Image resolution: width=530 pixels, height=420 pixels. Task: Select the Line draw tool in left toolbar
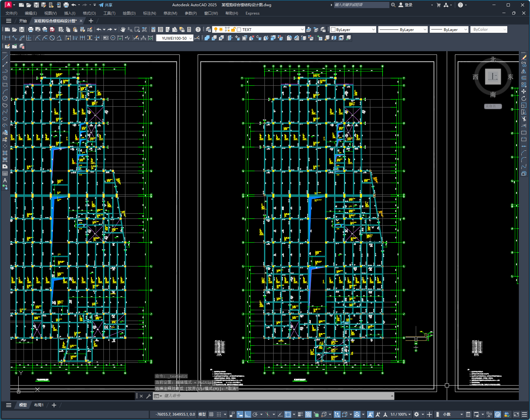point(5,57)
